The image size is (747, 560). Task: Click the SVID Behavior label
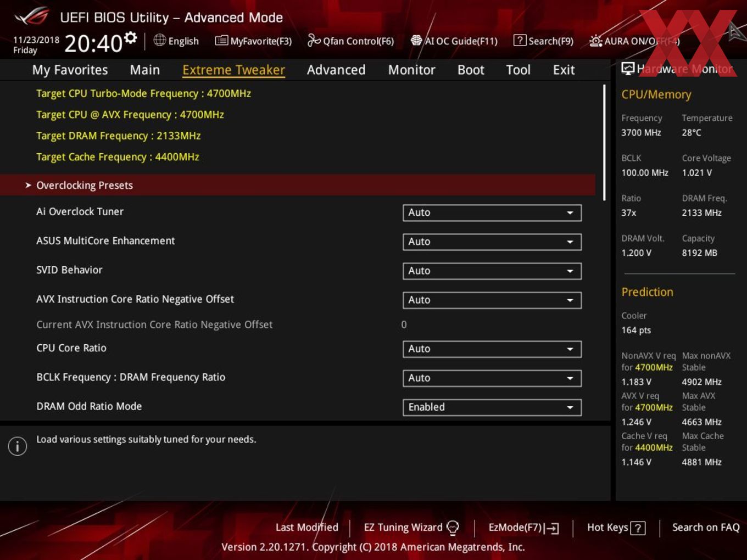click(69, 270)
